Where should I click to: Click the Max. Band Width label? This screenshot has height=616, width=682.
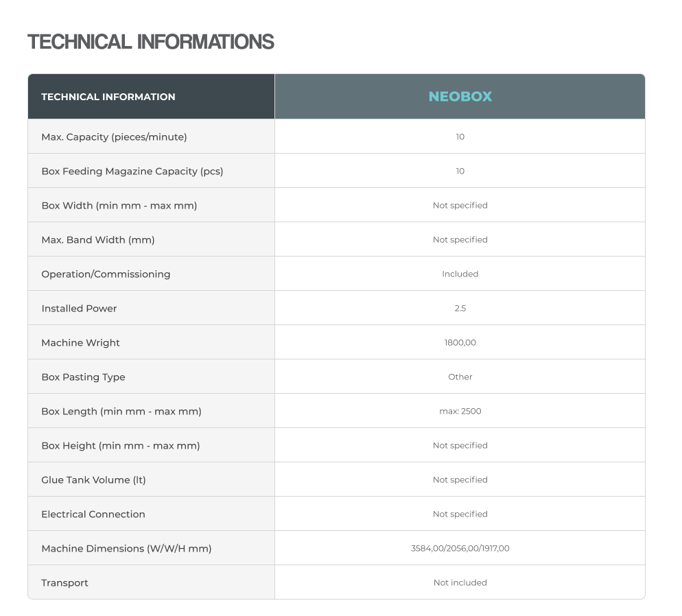98,239
